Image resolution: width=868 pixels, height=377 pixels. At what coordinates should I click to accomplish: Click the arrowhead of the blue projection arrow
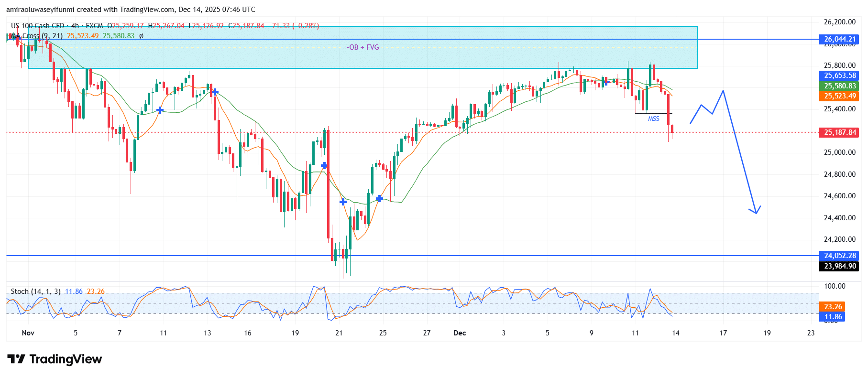[756, 212]
